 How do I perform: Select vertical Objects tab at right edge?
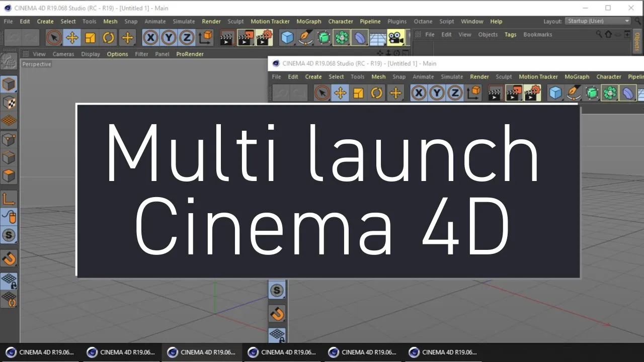[637, 42]
